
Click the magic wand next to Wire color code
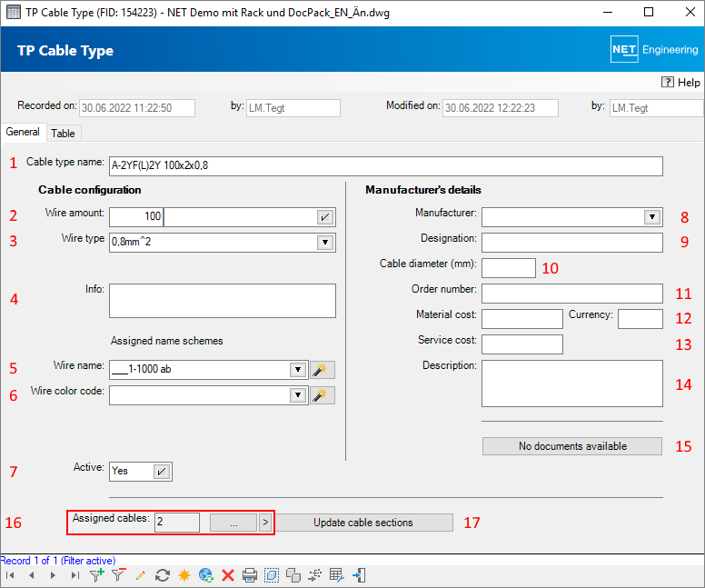coord(322,395)
